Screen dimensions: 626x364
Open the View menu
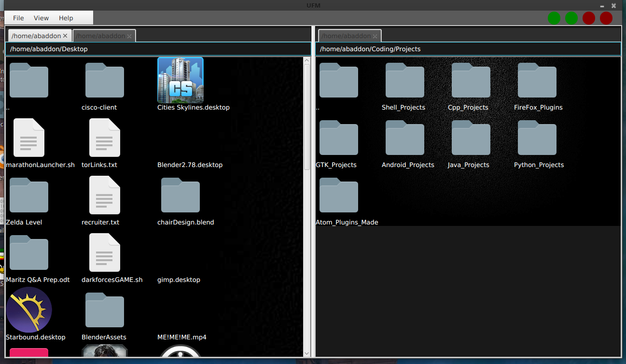pyautogui.click(x=41, y=18)
